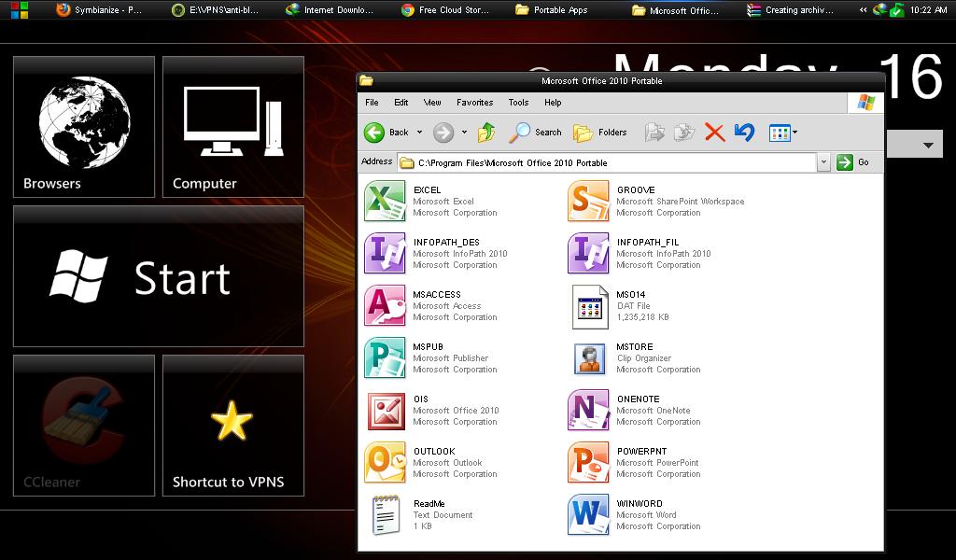Screen dimensions: 956x560
Task: Expand the Address bar dropdown
Action: (823, 162)
